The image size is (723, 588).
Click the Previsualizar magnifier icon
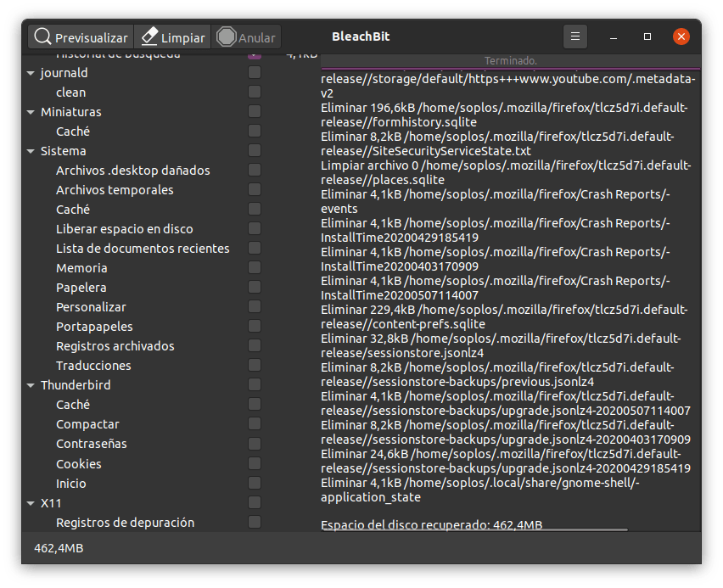click(42, 36)
